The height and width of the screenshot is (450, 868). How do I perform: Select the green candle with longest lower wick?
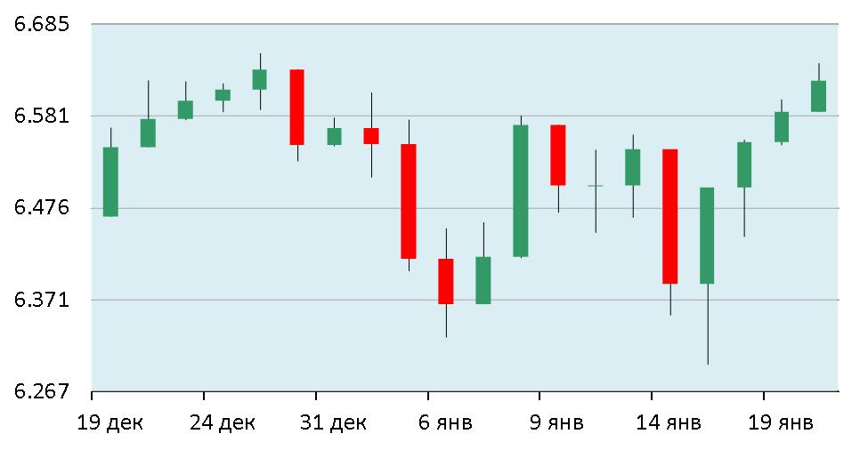(x=707, y=236)
